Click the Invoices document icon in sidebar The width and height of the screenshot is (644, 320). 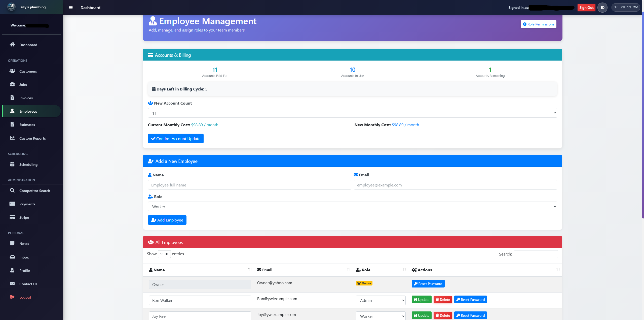click(x=12, y=98)
